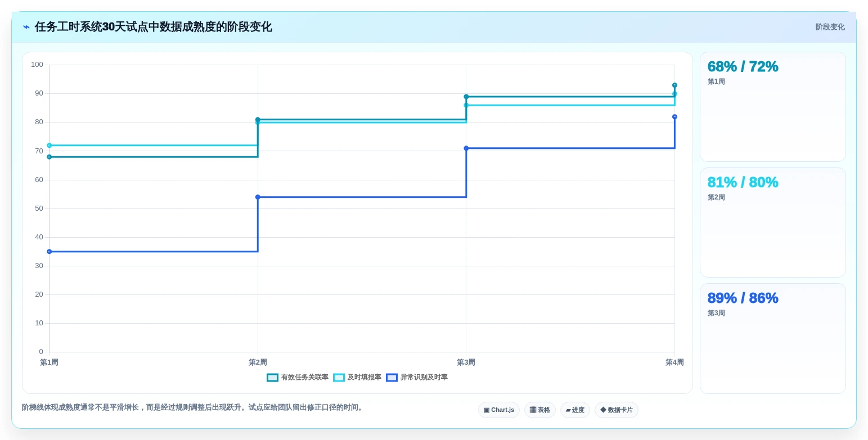Click the 第1周 x-axis label

(49, 362)
